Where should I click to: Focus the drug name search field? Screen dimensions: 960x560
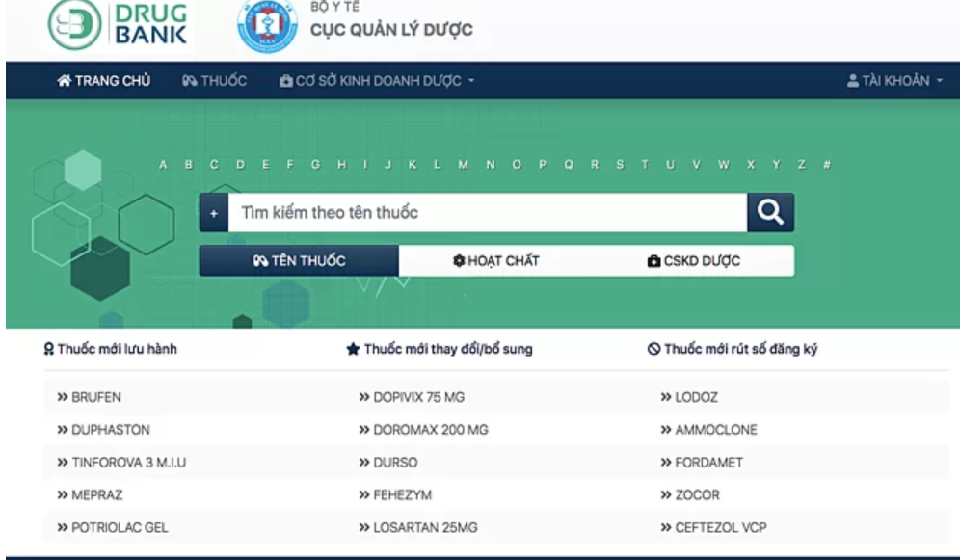pyautogui.click(x=487, y=213)
